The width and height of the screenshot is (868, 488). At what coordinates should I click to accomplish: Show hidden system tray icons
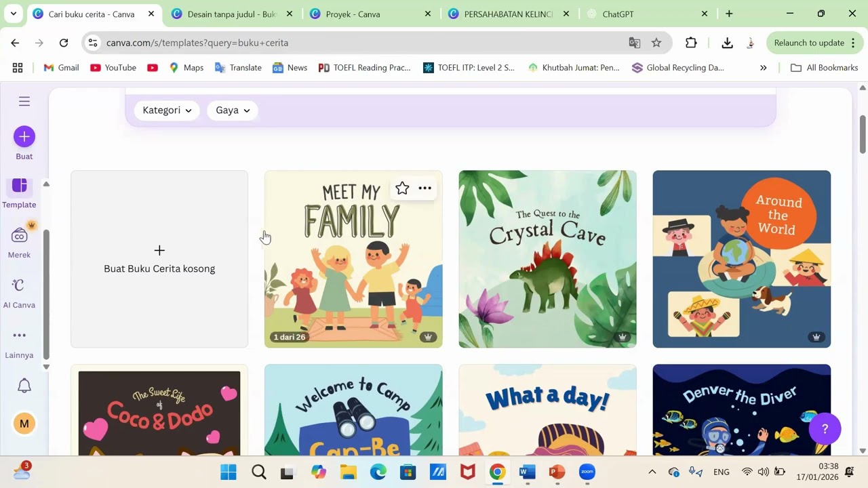coord(652,472)
